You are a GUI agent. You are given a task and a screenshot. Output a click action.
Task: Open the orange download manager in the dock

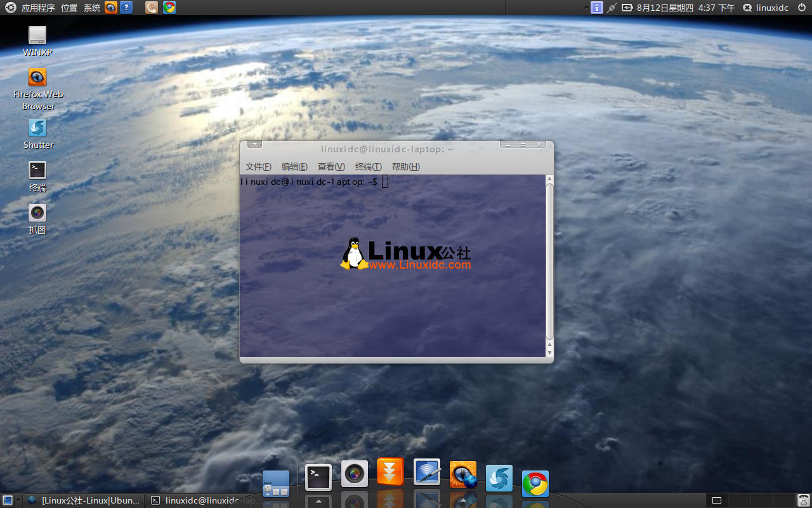[390, 474]
